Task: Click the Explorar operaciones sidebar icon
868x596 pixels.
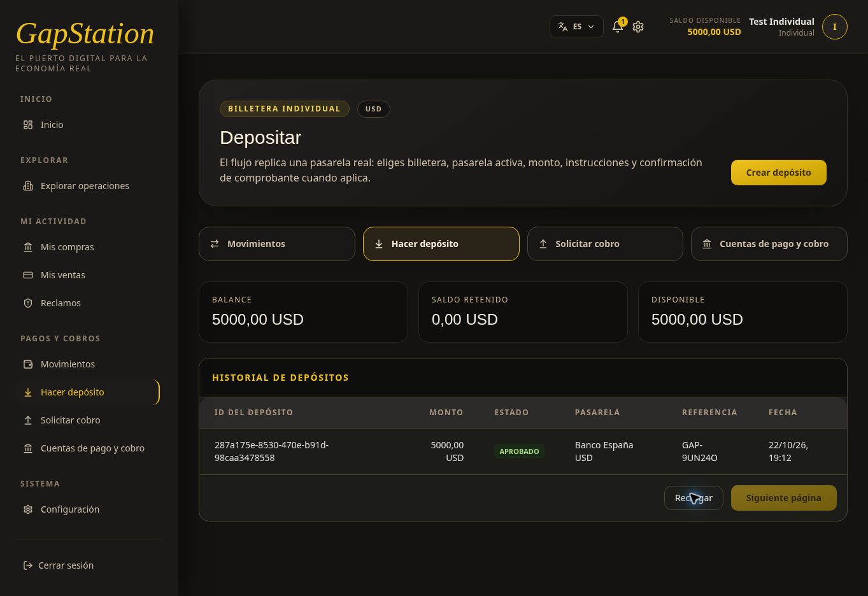Action: coord(28,186)
